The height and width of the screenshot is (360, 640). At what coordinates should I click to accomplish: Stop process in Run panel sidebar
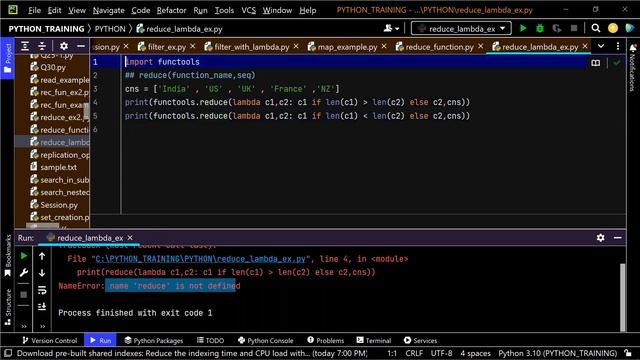pyautogui.click(x=24, y=294)
